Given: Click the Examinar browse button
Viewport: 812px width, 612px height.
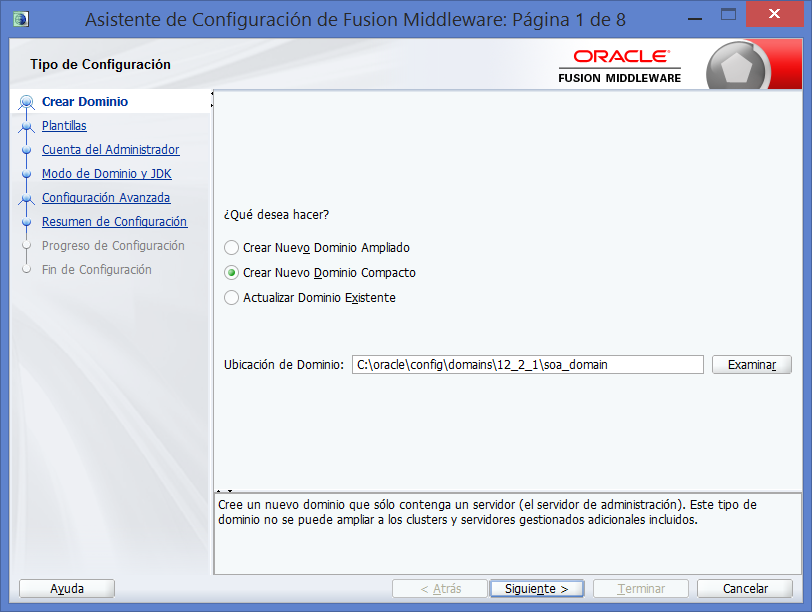Looking at the screenshot, I should pyautogui.click(x=751, y=365).
